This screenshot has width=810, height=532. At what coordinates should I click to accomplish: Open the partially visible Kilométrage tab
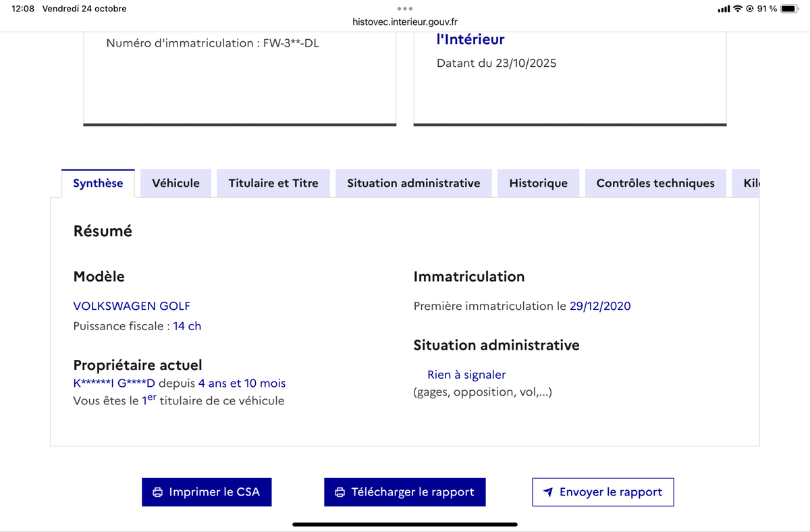(x=751, y=183)
